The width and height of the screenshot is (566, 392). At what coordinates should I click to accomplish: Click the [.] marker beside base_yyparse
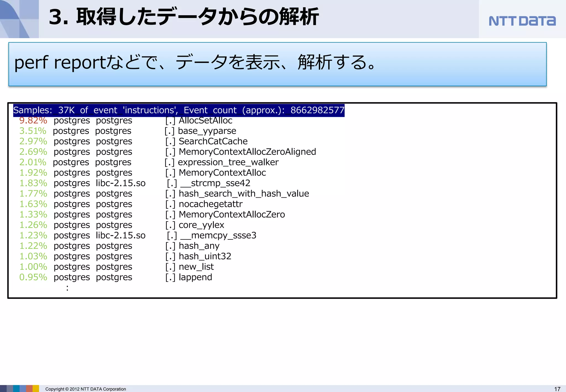pyautogui.click(x=169, y=131)
